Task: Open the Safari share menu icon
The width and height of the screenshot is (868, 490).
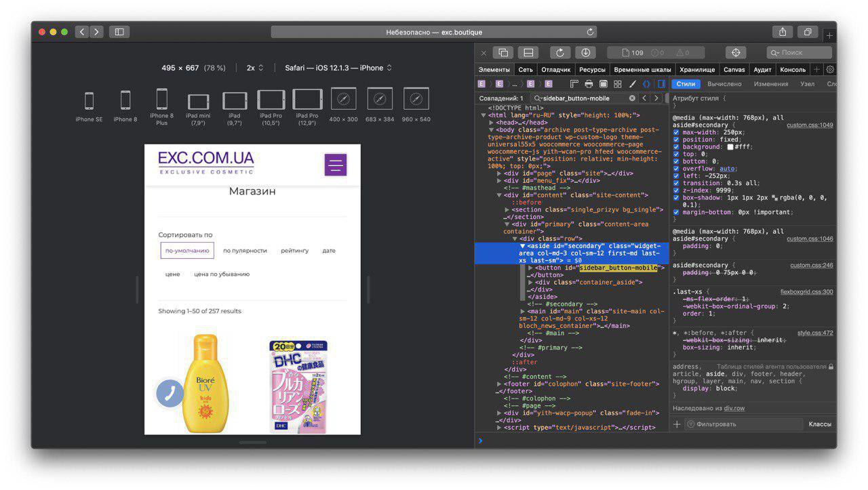Action: (783, 32)
